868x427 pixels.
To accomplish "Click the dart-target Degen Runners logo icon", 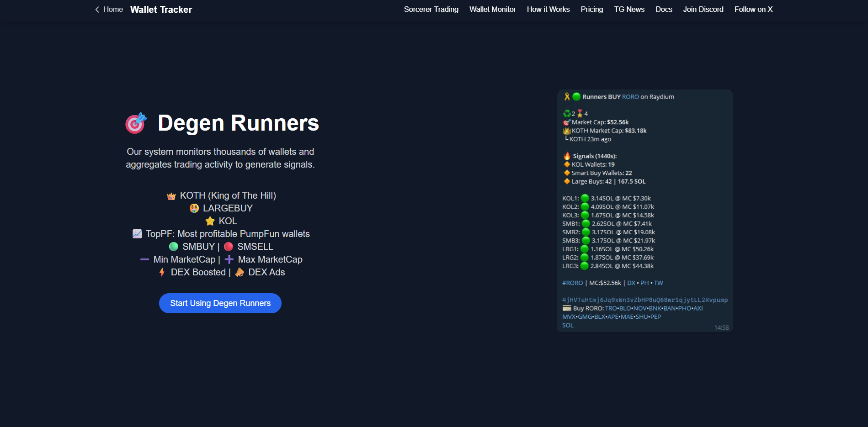I will [x=136, y=123].
